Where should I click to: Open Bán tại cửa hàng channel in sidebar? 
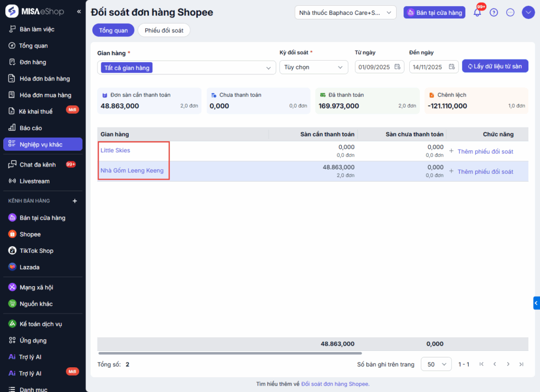(43, 218)
